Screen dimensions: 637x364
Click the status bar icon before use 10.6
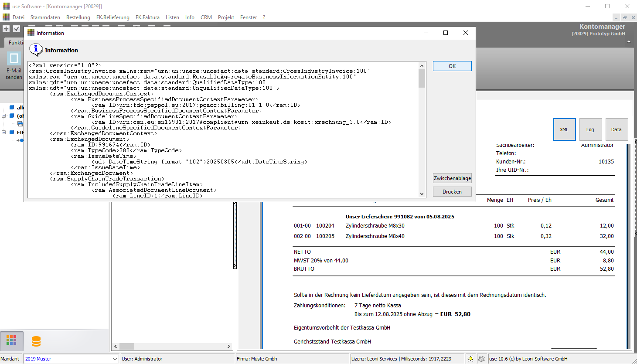pos(482,359)
